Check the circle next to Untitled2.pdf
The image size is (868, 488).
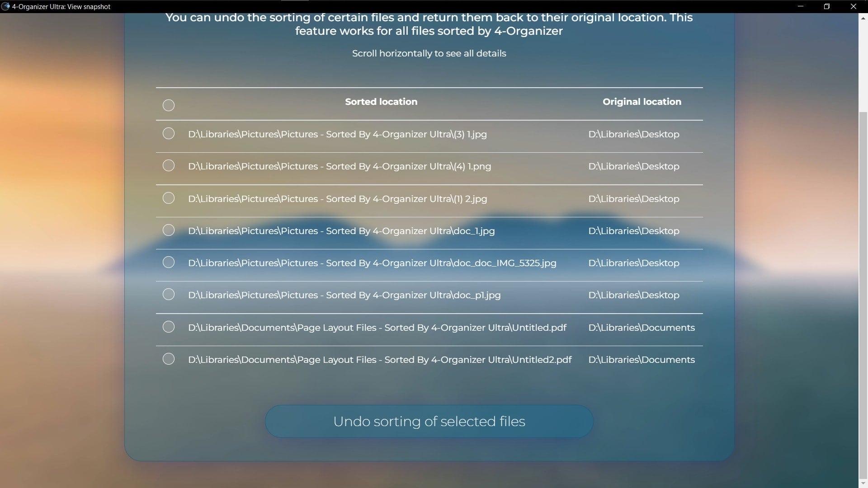[168, 359]
